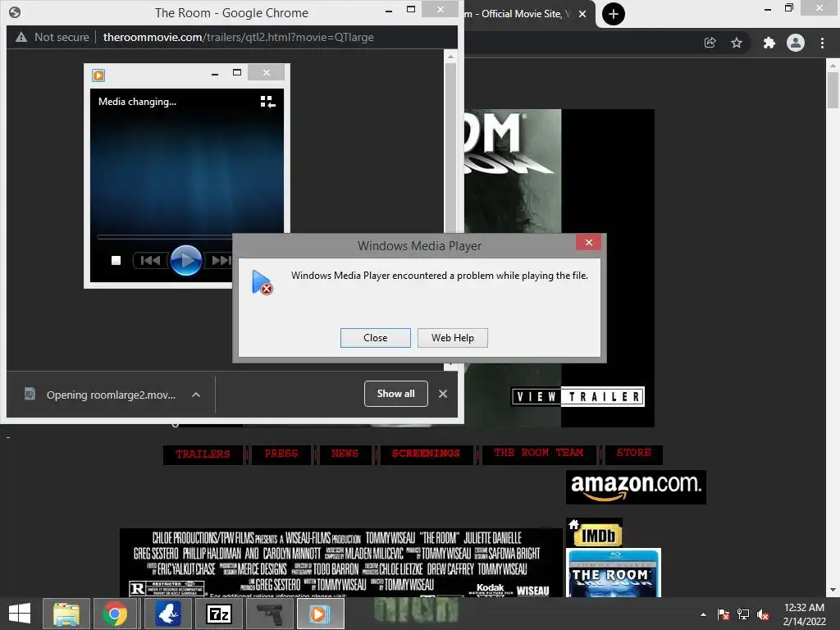This screenshot has width=840, height=630.
Task: Click the theroommovie.com address bar
Action: pos(239,37)
